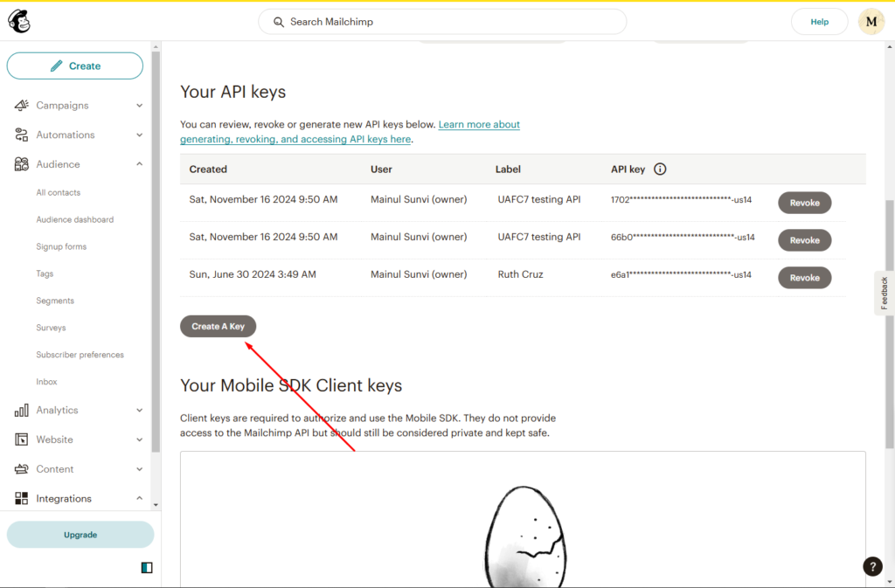Click the Automations flow icon
Image resolution: width=895 pixels, height=588 pixels.
pos(22,135)
